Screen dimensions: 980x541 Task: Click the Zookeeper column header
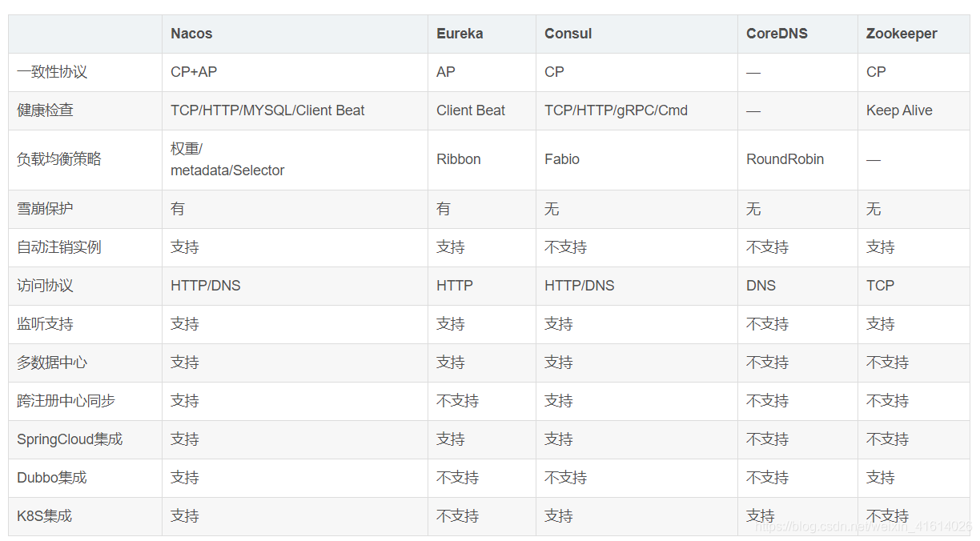coord(902,34)
